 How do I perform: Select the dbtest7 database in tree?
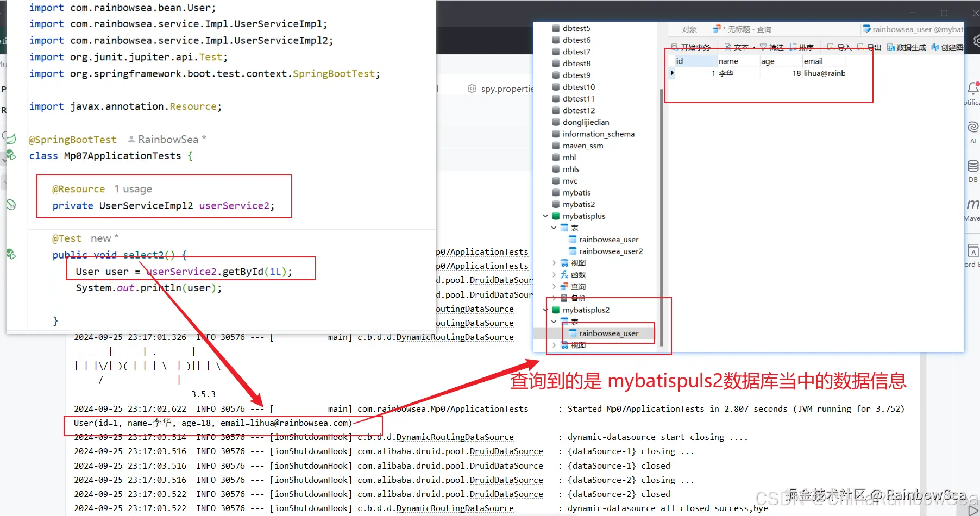576,52
